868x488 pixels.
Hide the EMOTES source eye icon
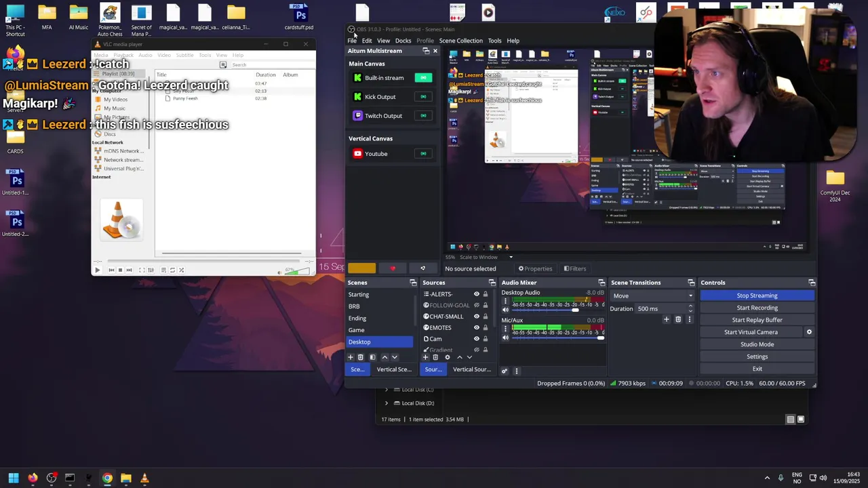tap(476, 327)
